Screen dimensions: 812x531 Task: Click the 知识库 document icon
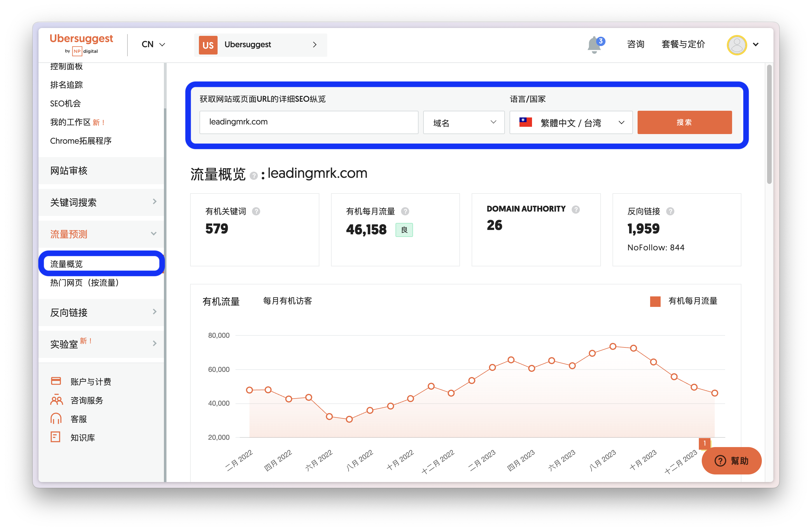tap(55, 437)
